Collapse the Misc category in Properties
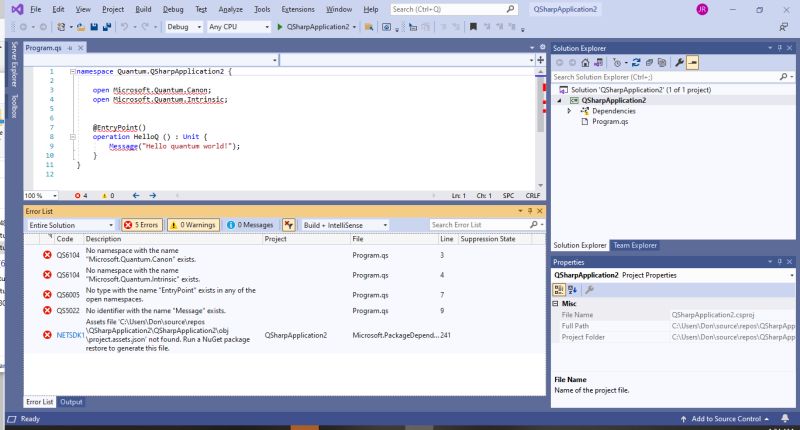The image size is (800, 430). point(556,303)
